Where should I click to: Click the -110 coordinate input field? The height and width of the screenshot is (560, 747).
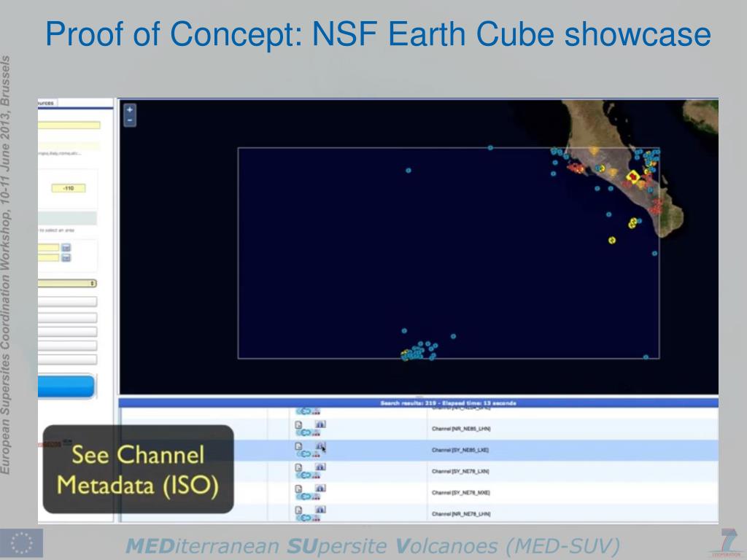pyautogui.click(x=69, y=188)
